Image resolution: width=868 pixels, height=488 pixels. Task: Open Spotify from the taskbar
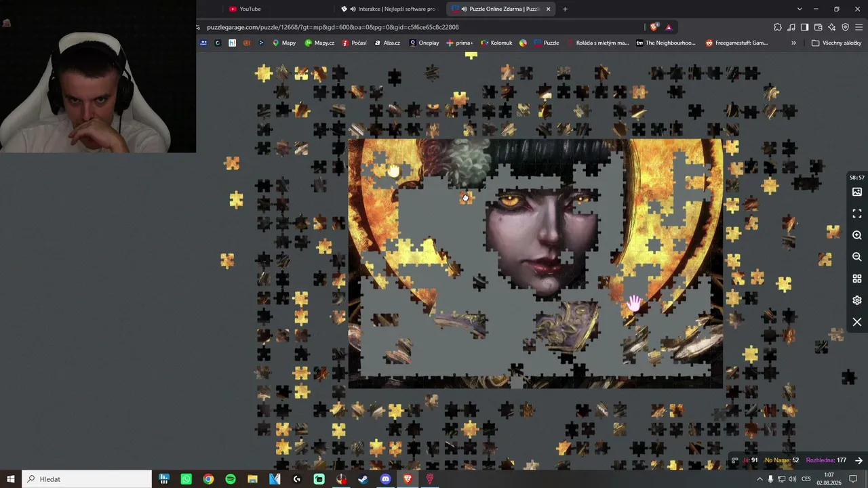[x=231, y=479]
